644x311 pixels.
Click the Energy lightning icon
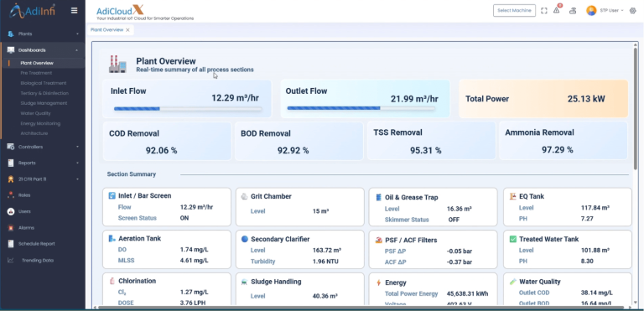point(379,282)
